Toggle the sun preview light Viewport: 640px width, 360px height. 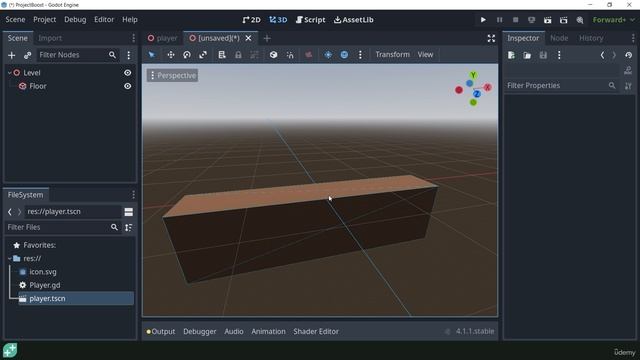coord(328,55)
